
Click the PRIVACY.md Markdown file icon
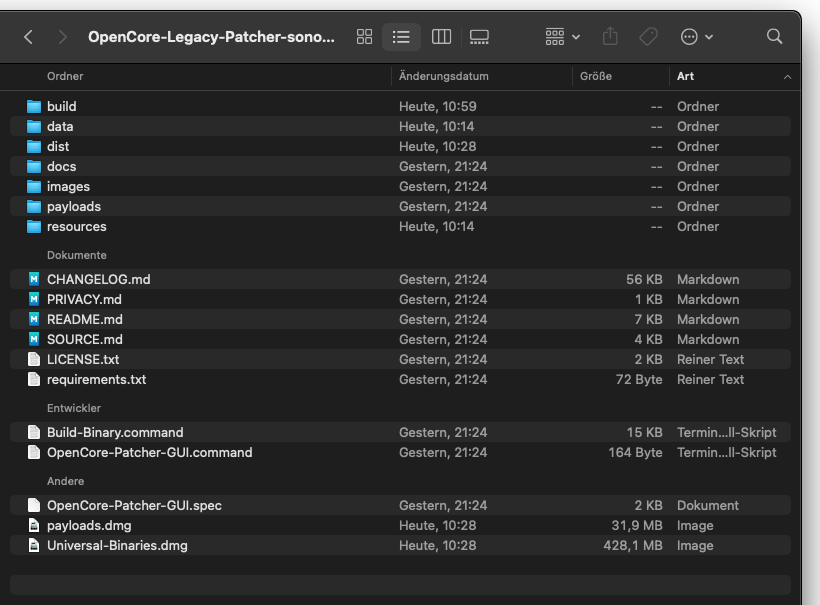pyautogui.click(x=34, y=299)
